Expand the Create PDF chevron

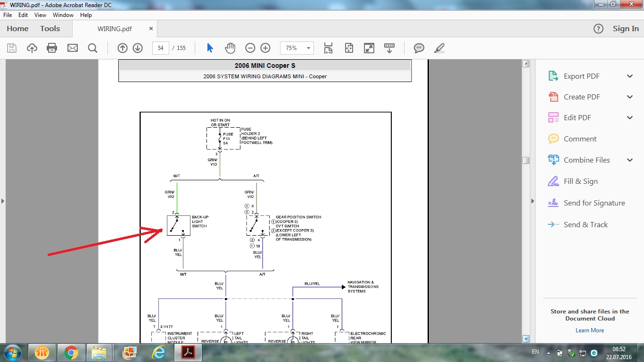click(629, 97)
